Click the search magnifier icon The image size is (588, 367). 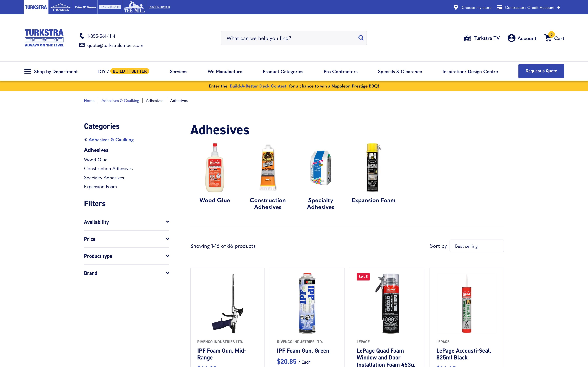(361, 38)
